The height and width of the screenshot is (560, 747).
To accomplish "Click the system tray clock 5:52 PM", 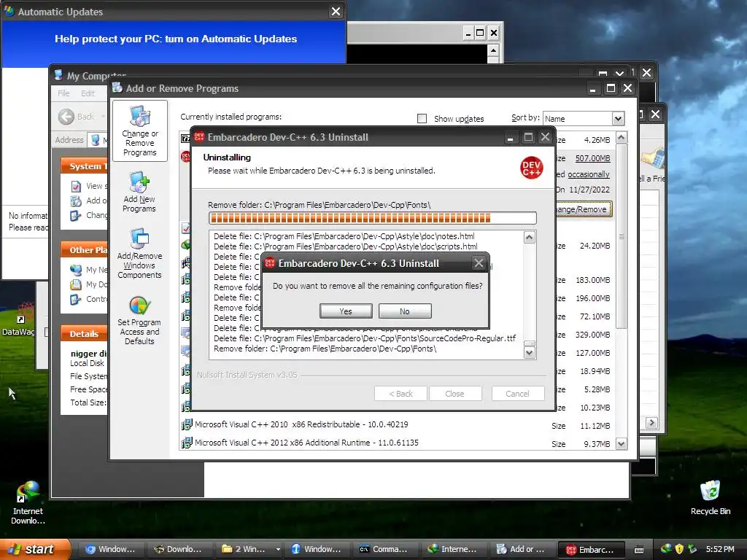I will coord(720,549).
